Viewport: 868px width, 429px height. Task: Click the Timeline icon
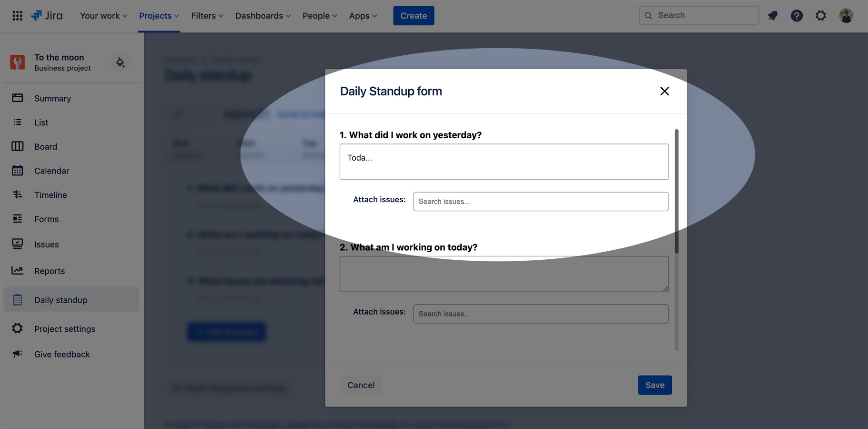click(17, 194)
